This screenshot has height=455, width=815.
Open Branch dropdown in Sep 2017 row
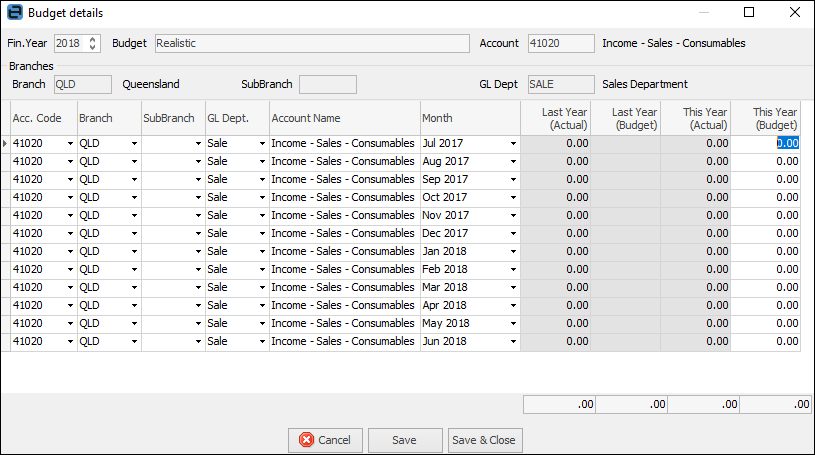click(134, 180)
